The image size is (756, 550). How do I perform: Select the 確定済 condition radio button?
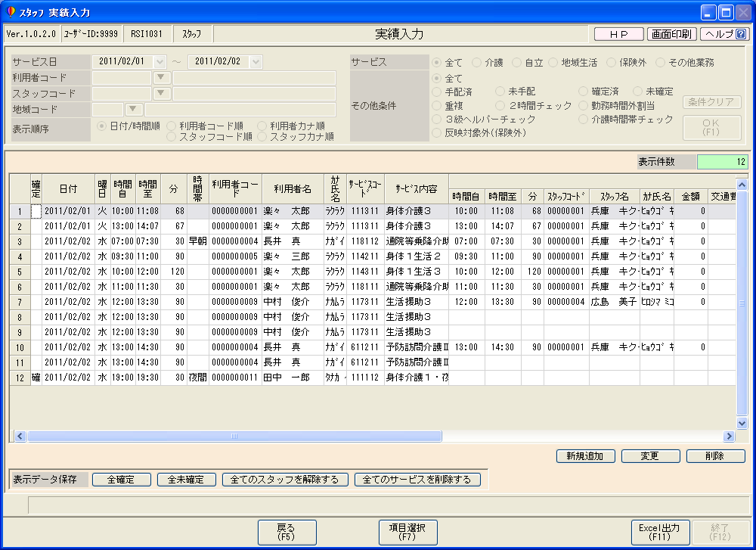[584, 92]
